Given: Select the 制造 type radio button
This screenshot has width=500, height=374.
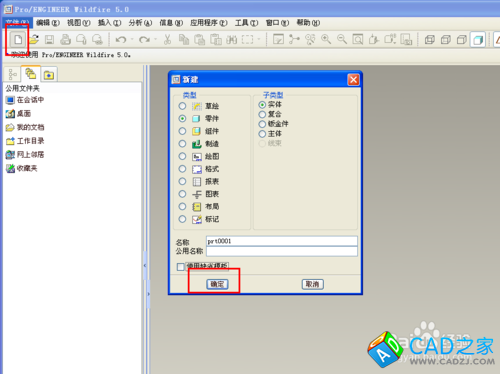Looking at the screenshot, I should (x=182, y=144).
